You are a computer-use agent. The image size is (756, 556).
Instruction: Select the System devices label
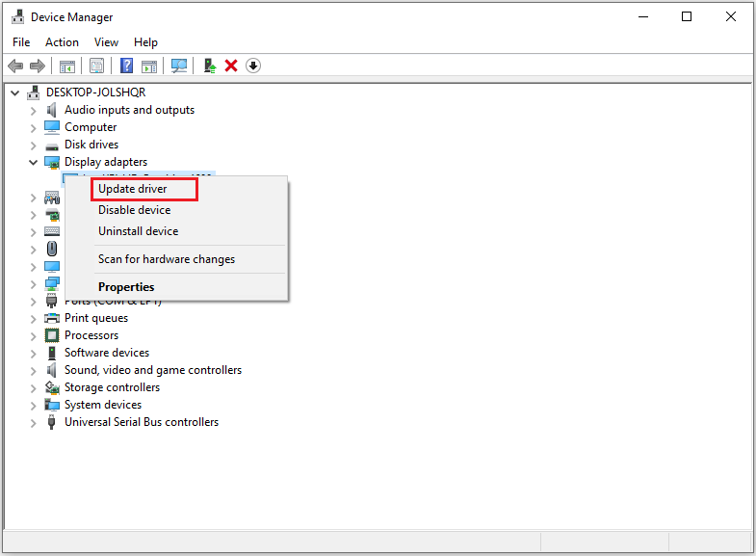click(103, 405)
